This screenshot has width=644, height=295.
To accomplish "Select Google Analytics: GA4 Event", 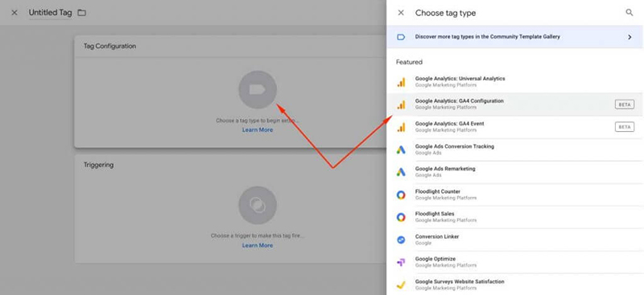I will click(515, 127).
